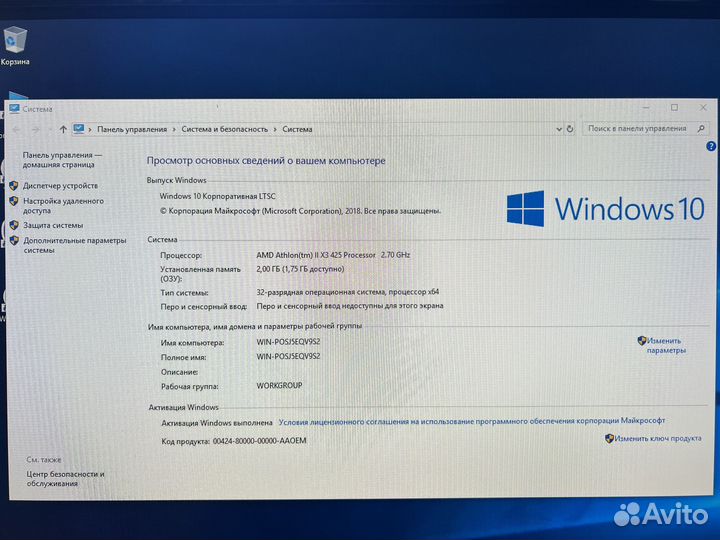Click the Forward navigation arrow
Image resolution: width=720 pixels, height=540 pixels.
[36, 130]
